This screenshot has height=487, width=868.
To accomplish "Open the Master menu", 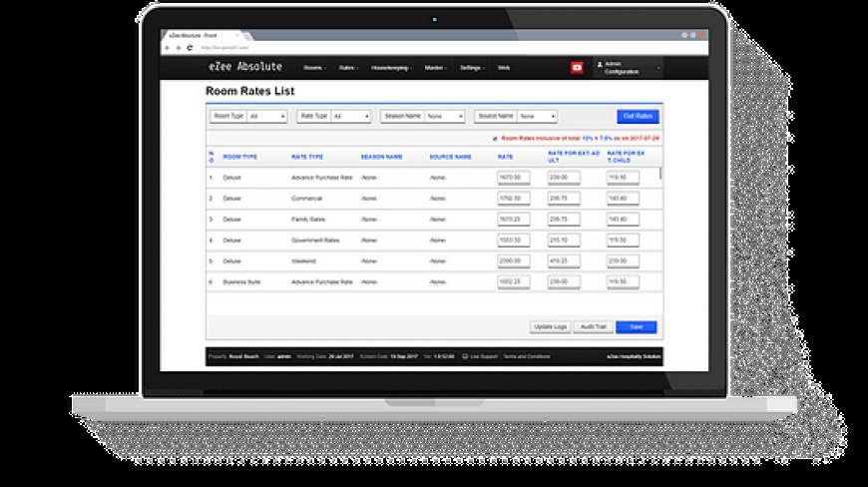I will [x=435, y=68].
